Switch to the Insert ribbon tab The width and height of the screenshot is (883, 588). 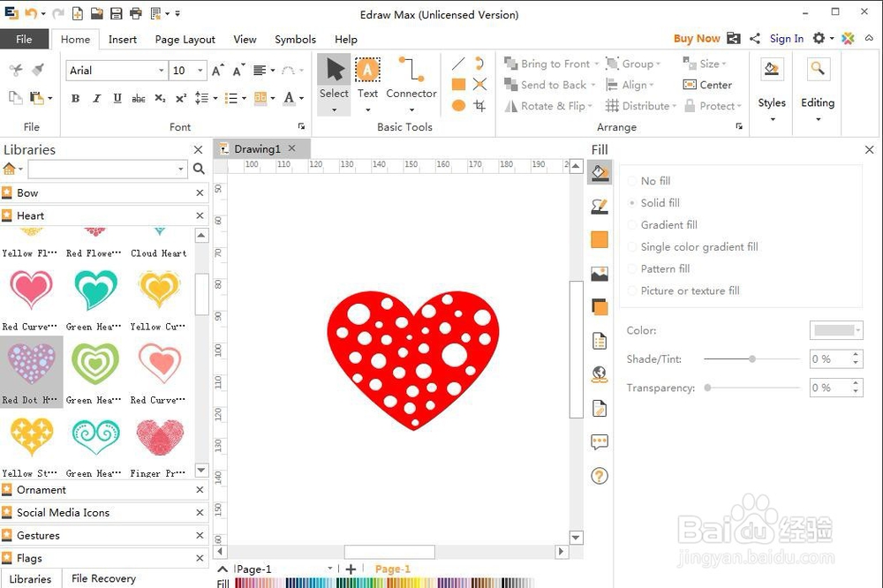122,40
